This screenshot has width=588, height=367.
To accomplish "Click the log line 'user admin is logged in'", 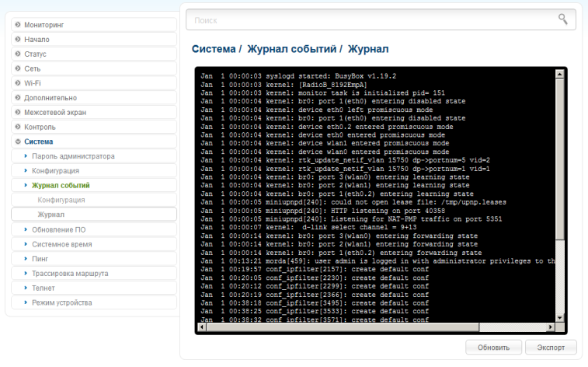I will click(x=378, y=261).
